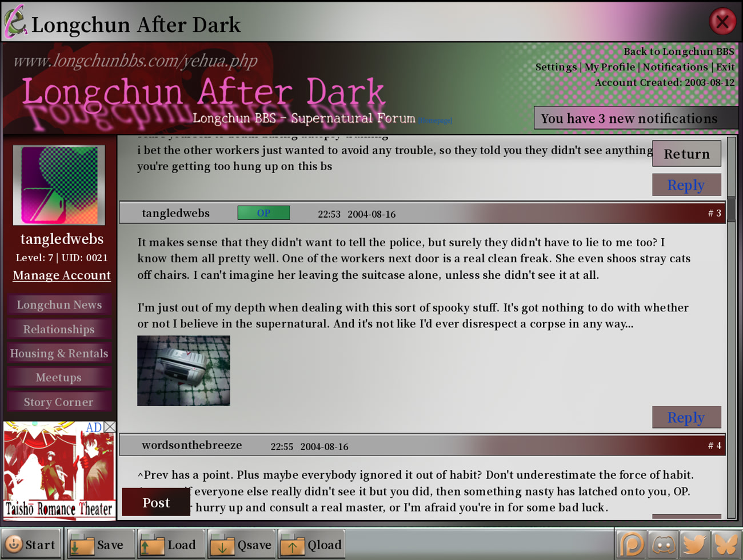This screenshot has width=743, height=560.
Task: Click the Load folder button
Action: click(170, 545)
